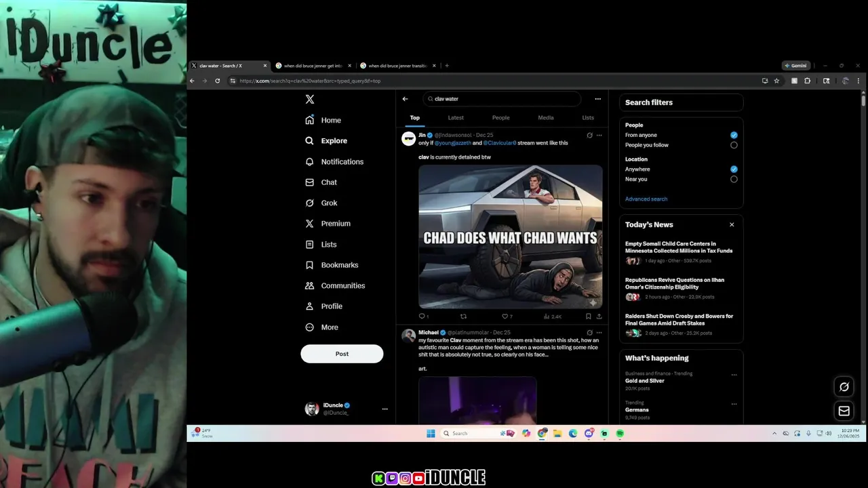This screenshot has height=488, width=868.
Task: Bookmark Jin's Cybertruck post
Action: click(x=588, y=317)
